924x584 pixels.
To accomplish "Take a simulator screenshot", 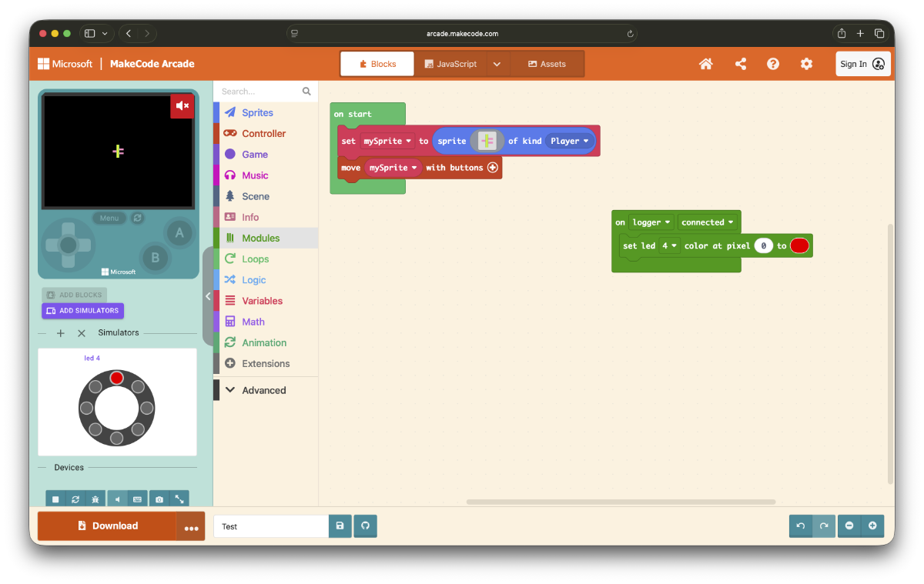I will tap(159, 499).
